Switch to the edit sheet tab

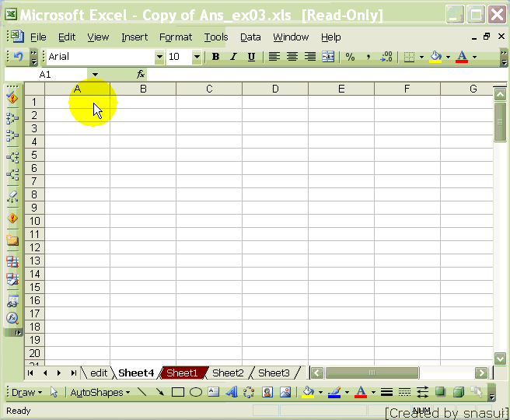tap(99, 373)
